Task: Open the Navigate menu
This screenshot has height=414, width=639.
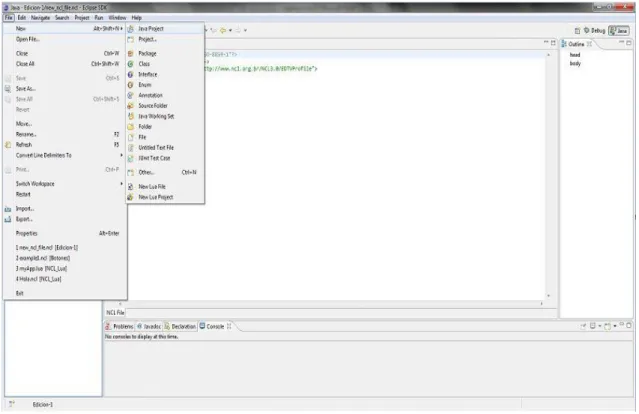Action: [x=40, y=18]
